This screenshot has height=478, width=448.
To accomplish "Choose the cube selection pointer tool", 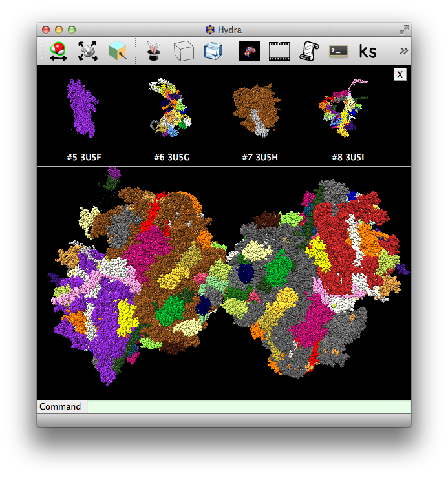I will tap(118, 51).
